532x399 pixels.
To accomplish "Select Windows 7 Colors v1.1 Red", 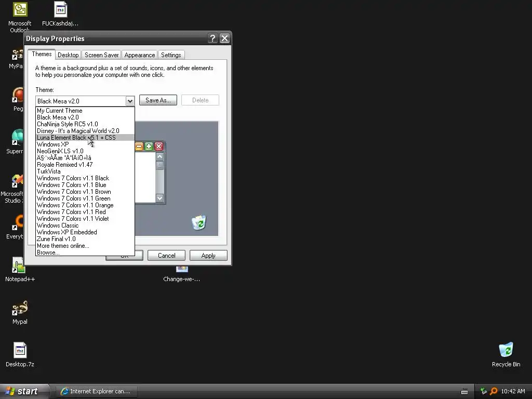I will click(x=85, y=212).
